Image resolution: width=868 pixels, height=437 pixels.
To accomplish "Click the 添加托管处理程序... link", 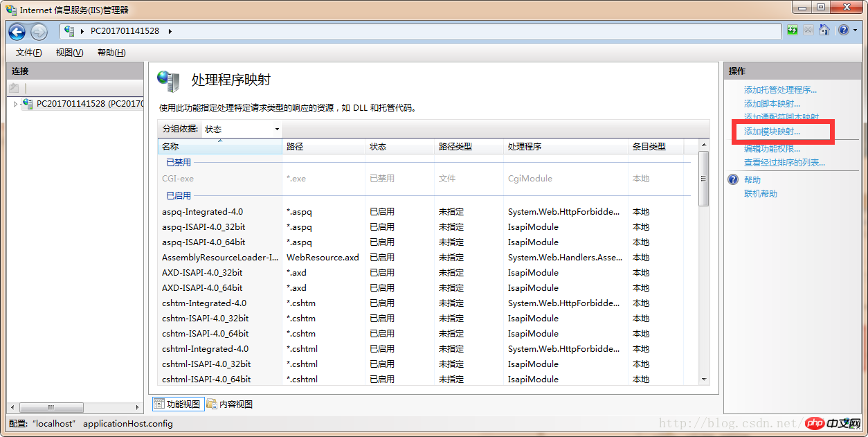I will 780,90.
